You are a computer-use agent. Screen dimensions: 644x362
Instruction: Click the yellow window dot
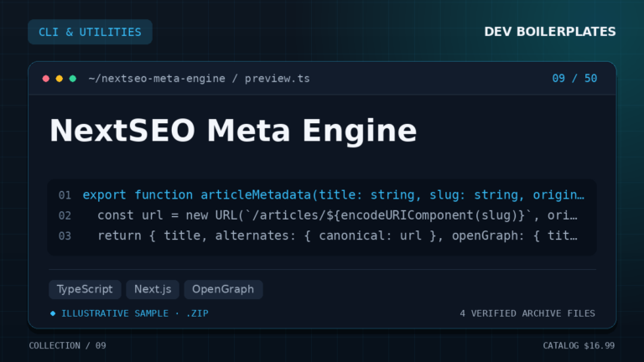coord(60,79)
